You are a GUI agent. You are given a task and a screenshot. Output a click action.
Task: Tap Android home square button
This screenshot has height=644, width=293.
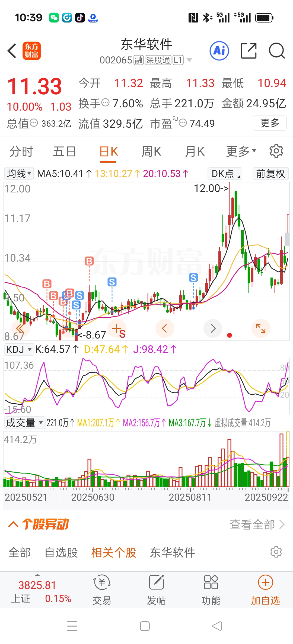pos(145,626)
